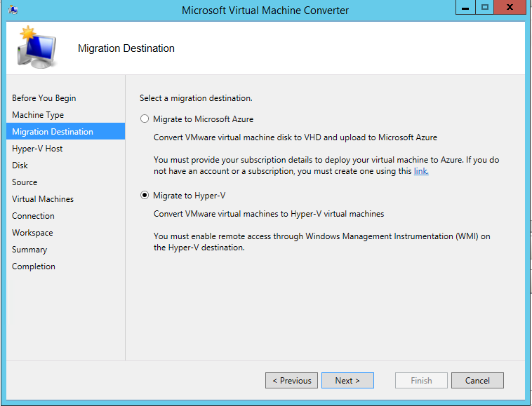Select Migrate to Hyper-V radio button
The width and height of the screenshot is (532, 406).
coord(145,196)
